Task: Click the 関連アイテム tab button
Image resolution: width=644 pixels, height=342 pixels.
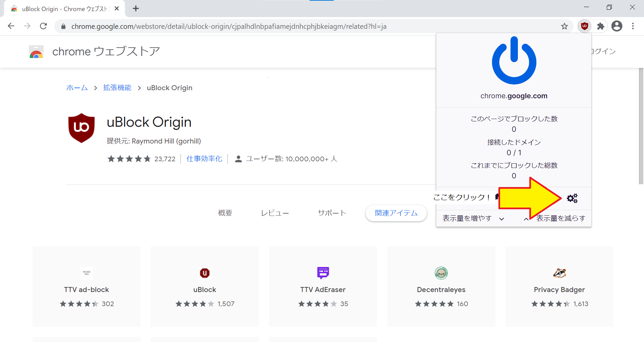Action: [396, 213]
